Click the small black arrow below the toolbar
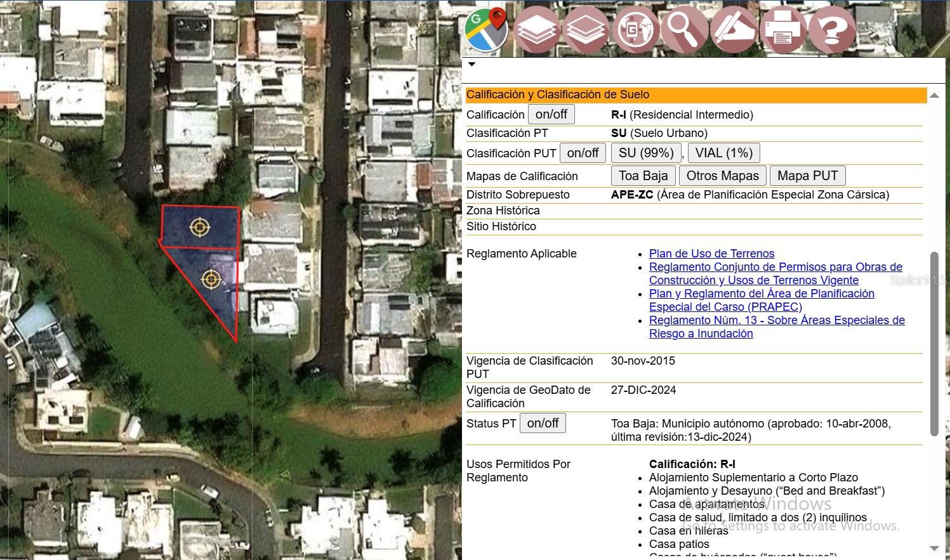Image resolution: width=950 pixels, height=560 pixels. 471,64
